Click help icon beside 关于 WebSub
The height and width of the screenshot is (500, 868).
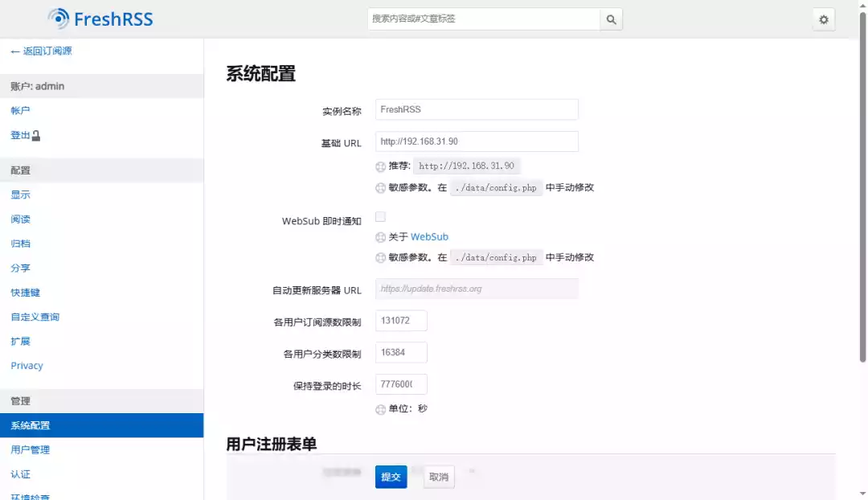click(379, 236)
